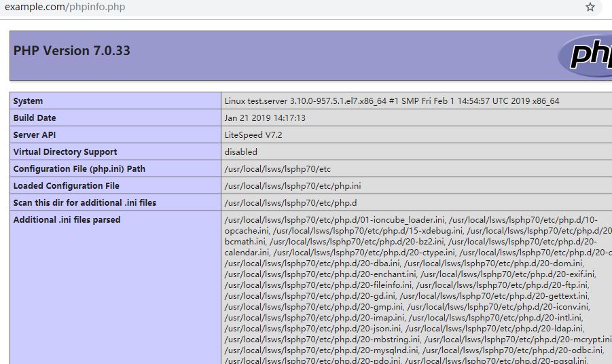Select the Build Date label cell

coord(35,118)
